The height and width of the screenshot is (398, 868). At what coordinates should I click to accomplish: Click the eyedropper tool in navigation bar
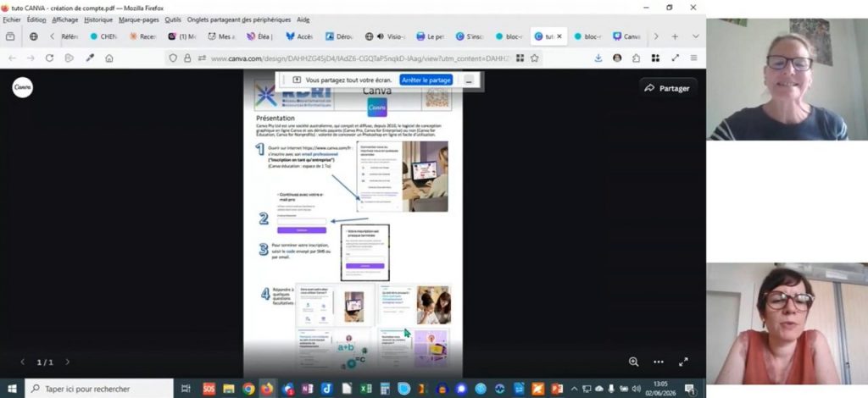90,58
